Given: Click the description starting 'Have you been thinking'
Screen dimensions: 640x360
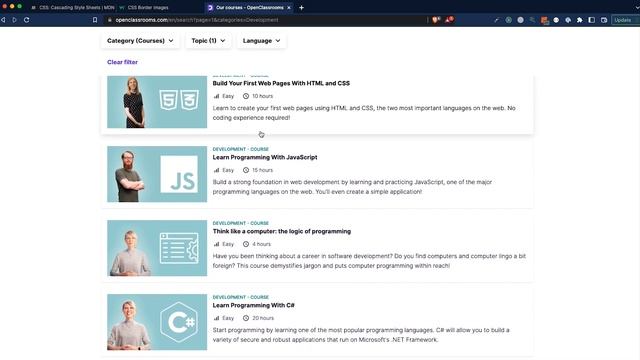Looking at the screenshot, I should 369,261.
